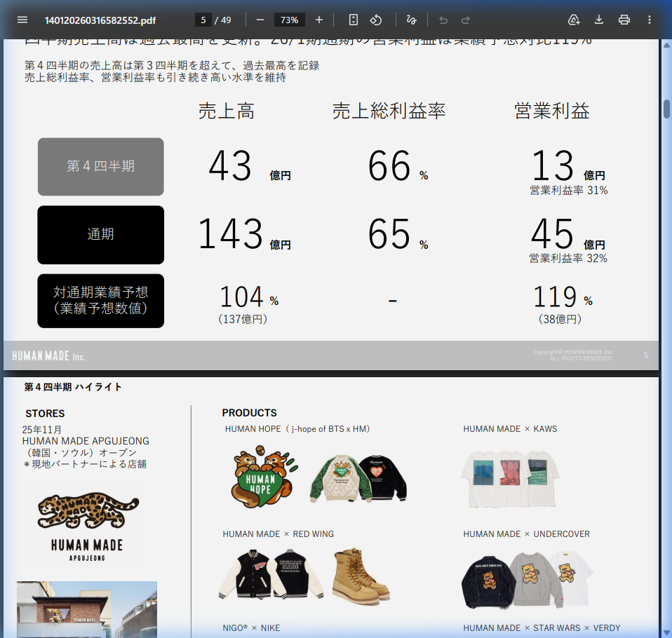672x638 pixels.
Task: Zoom in with the plus button
Action: click(x=319, y=20)
